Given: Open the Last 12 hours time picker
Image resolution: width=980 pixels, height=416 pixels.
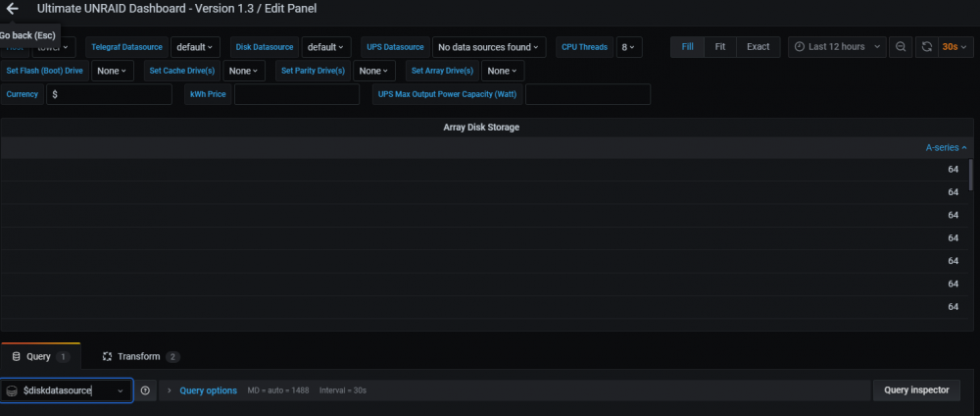Looking at the screenshot, I should pyautogui.click(x=837, y=47).
